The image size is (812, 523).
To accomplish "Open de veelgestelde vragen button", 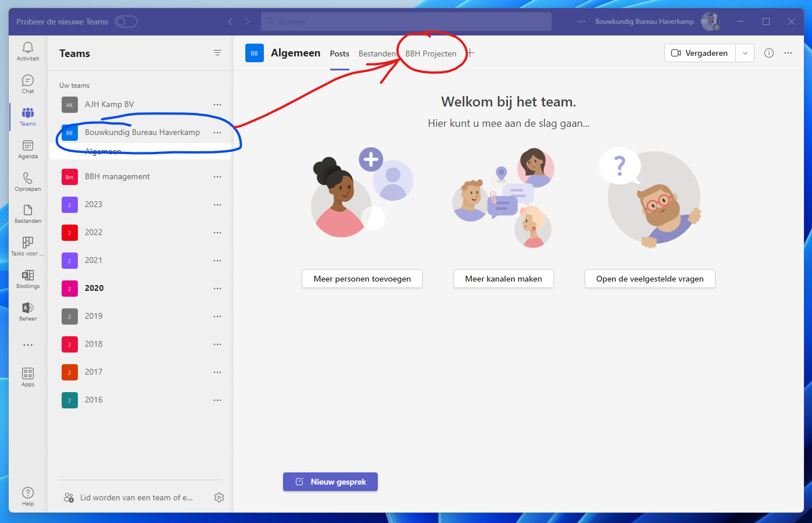I will coord(650,279).
